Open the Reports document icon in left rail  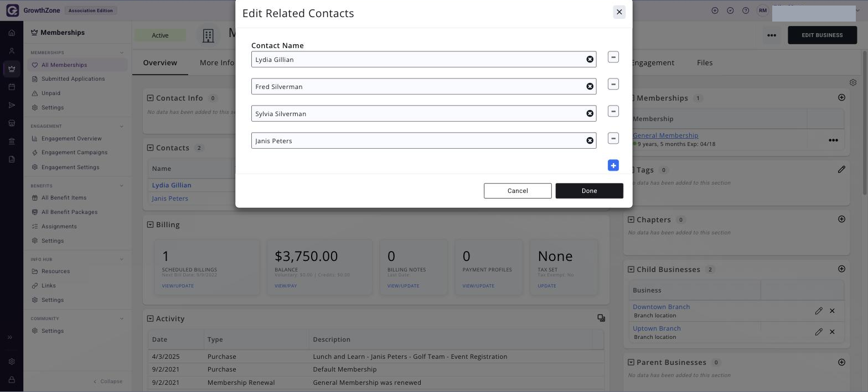12,159
